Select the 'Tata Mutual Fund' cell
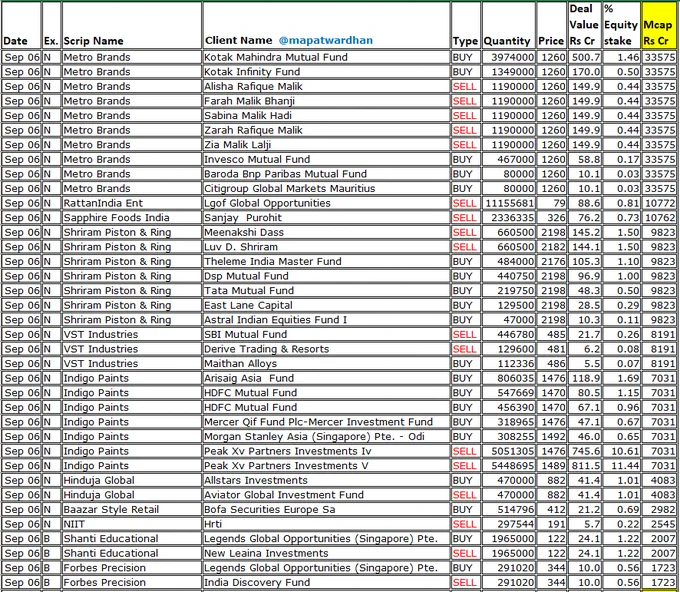 pyautogui.click(x=326, y=291)
